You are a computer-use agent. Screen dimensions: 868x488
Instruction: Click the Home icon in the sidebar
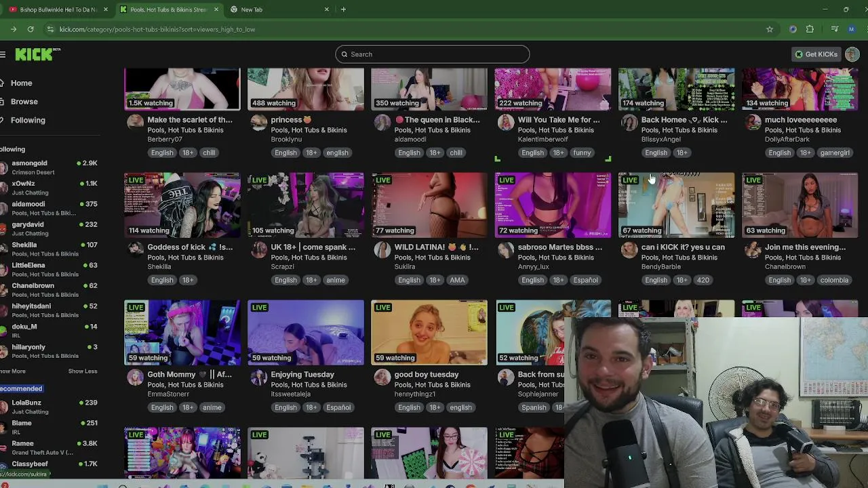(3, 83)
